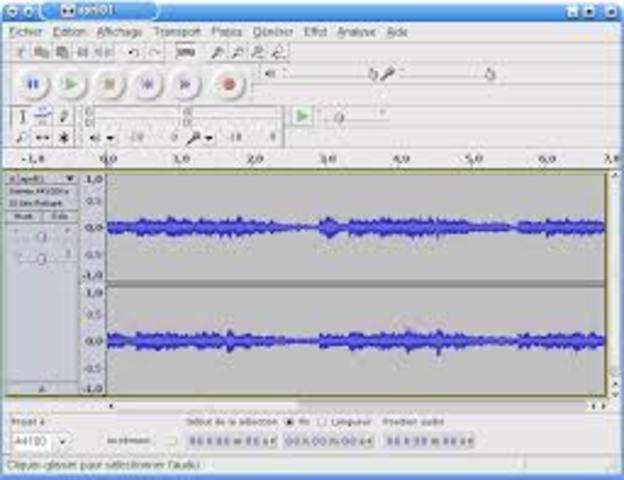Adjust the output volume slider
The image size is (624, 480).
coord(329,74)
